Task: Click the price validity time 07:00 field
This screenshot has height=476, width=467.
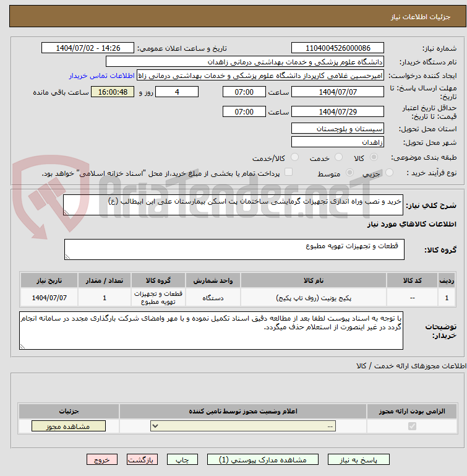Action: [x=244, y=111]
